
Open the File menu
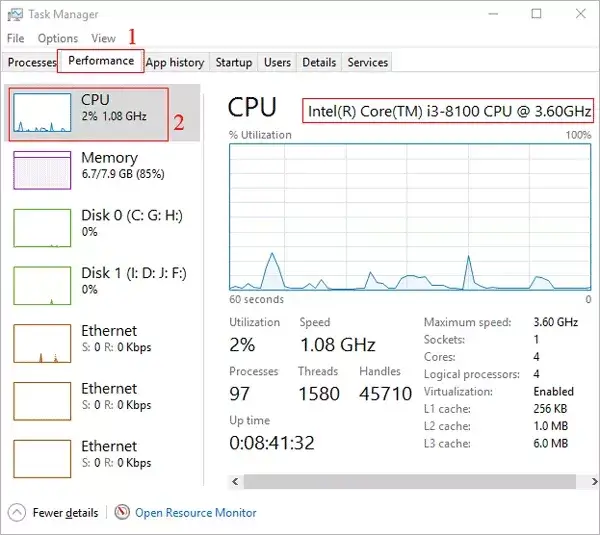pyautogui.click(x=16, y=38)
